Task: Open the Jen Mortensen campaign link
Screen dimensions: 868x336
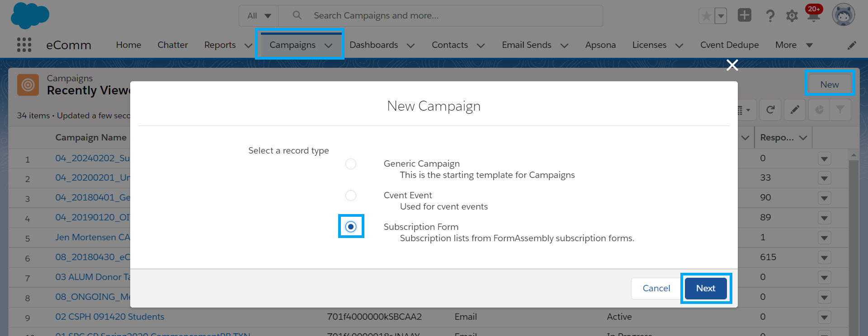Action: [93, 237]
